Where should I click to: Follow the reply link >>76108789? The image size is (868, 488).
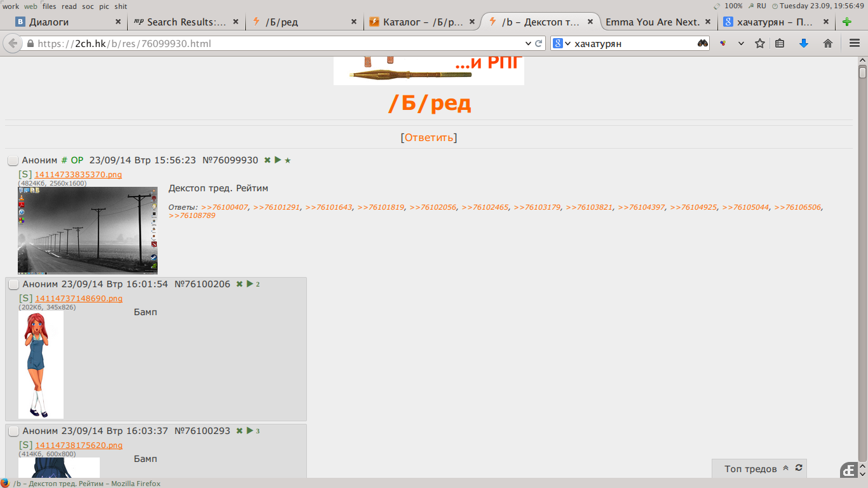click(x=192, y=215)
